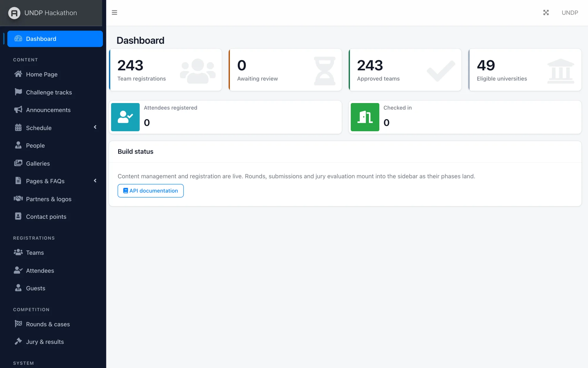Click the Guests person icon
The height and width of the screenshot is (368, 588).
pos(18,288)
